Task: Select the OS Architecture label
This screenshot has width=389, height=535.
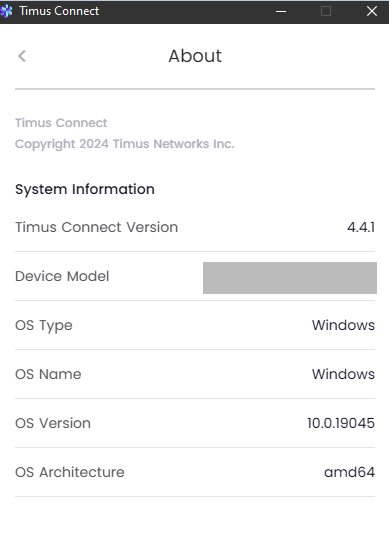Action: click(70, 473)
